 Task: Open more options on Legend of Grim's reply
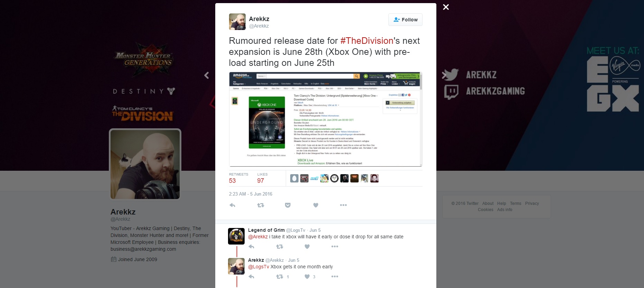click(x=334, y=247)
